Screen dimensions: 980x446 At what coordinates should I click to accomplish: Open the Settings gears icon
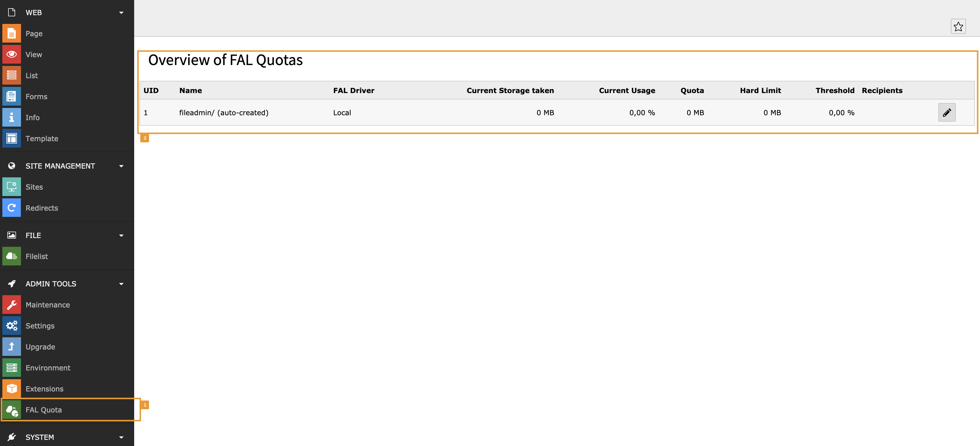pyautogui.click(x=11, y=326)
